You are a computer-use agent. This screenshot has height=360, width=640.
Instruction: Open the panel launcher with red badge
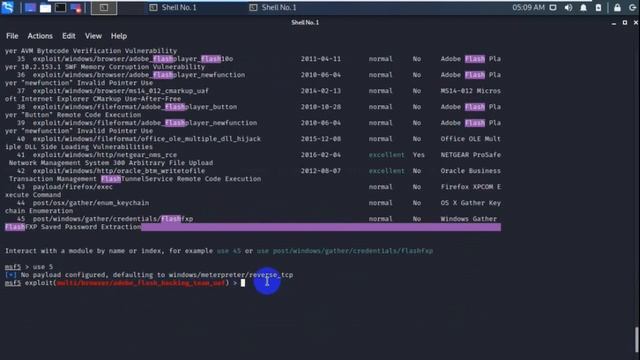click(x=76, y=8)
